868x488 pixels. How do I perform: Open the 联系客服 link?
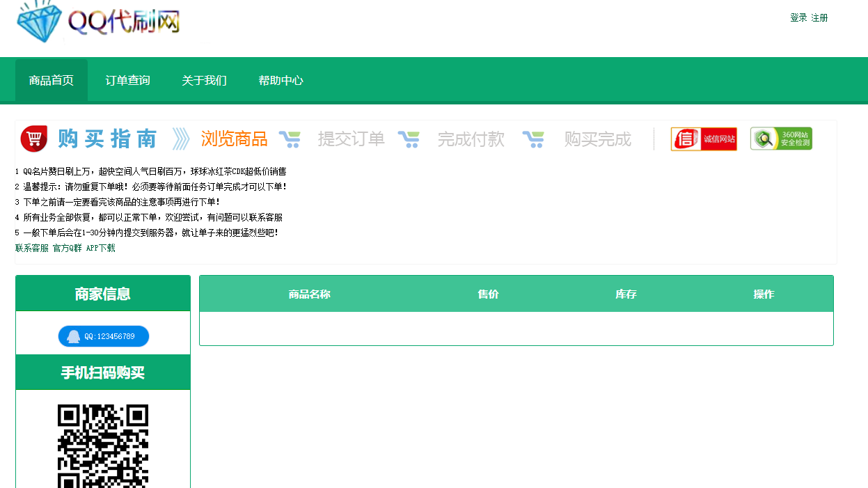coord(31,247)
